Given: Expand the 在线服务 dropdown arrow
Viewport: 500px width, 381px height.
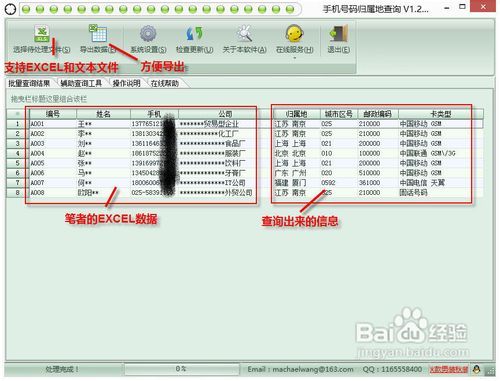Looking at the screenshot, I should pos(295,58).
